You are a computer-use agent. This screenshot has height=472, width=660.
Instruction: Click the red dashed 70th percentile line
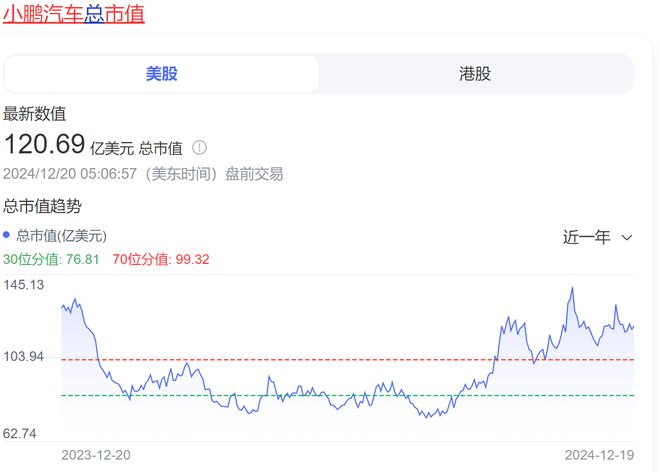pyautogui.click(x=300, y=359)
